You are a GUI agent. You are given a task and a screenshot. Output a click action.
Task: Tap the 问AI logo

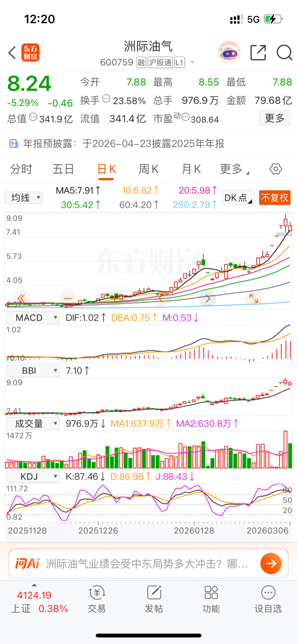[27, 563]
